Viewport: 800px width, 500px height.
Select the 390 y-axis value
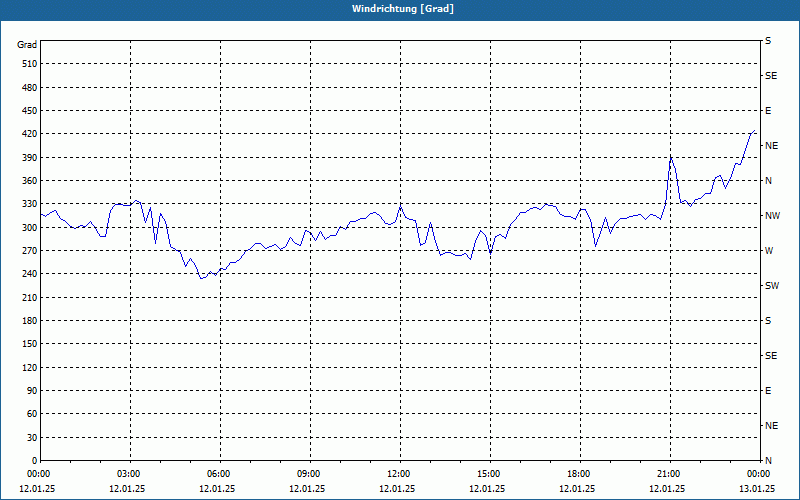(30, 158)
